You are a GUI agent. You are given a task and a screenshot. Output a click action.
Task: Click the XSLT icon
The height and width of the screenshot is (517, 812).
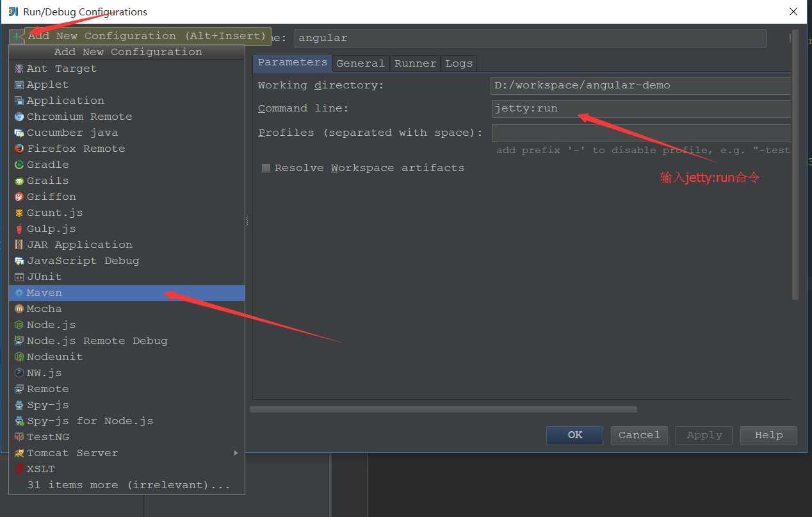pyautogui.click(x=19, y=469)
